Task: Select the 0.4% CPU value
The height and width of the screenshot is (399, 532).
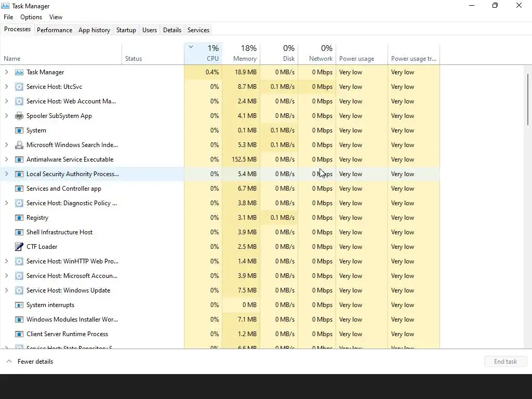Action: click(x=212, y=72)
